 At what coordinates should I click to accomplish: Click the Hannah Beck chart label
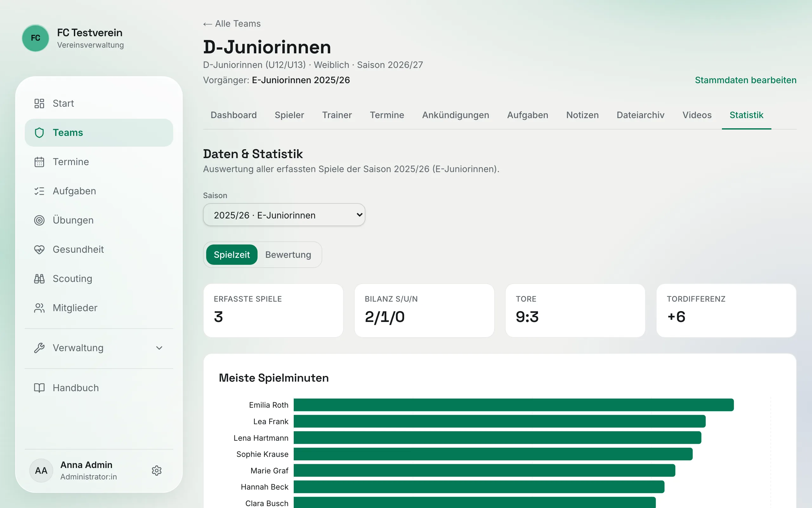pyautogui.click(x=265, y=487)
